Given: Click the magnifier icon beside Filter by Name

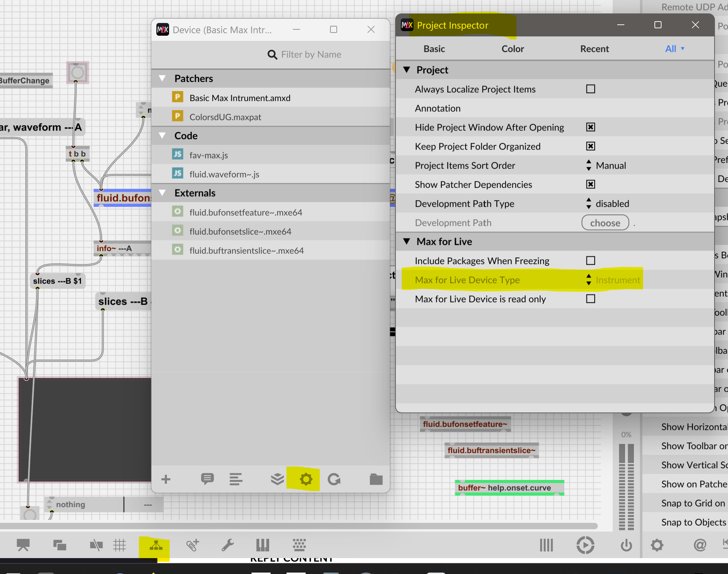Looking at the screenshot, I should (272, 54).
